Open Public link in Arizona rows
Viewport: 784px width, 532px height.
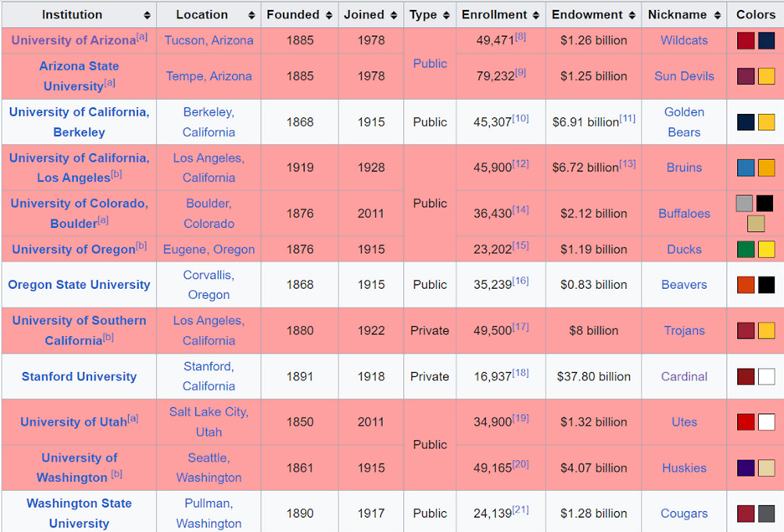coord(430,64)
